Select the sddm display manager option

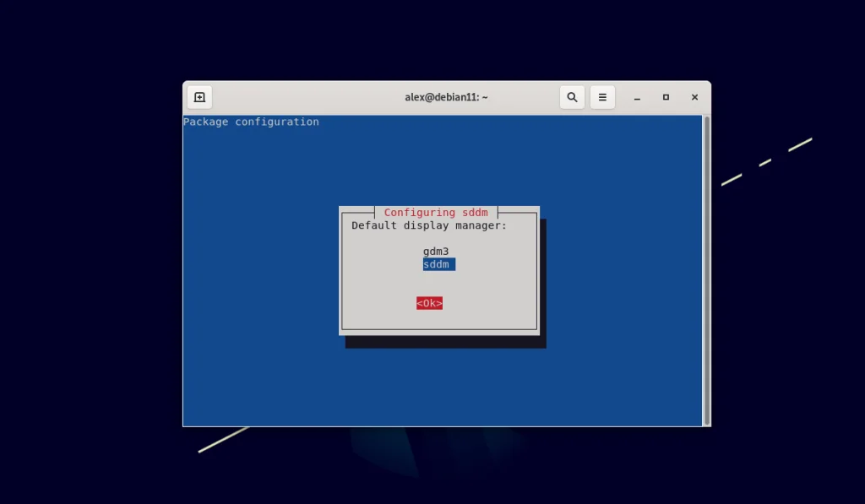(438, 263)
